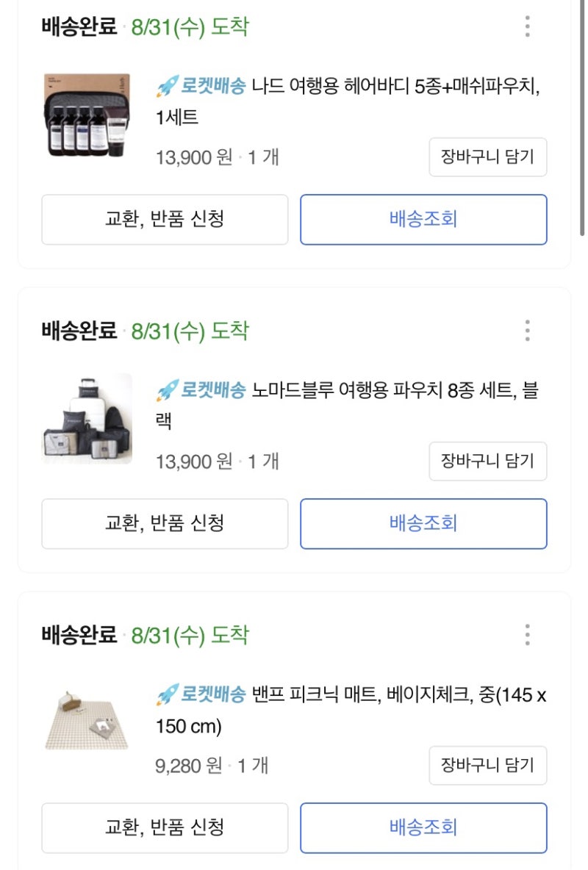Screen dimensions: 588x870
Task: Track delivery of 노마드블루 파우치 세트
Action: [423, 523]
